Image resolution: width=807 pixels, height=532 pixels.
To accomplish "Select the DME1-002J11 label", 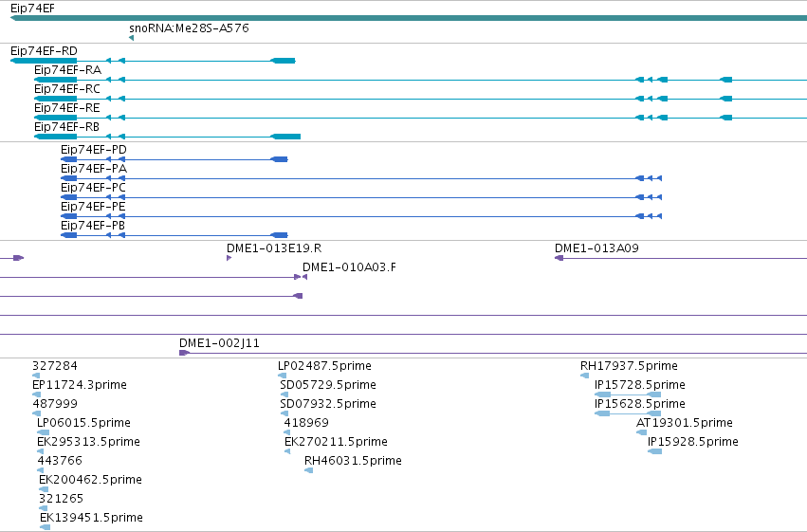I will (219, 343).
